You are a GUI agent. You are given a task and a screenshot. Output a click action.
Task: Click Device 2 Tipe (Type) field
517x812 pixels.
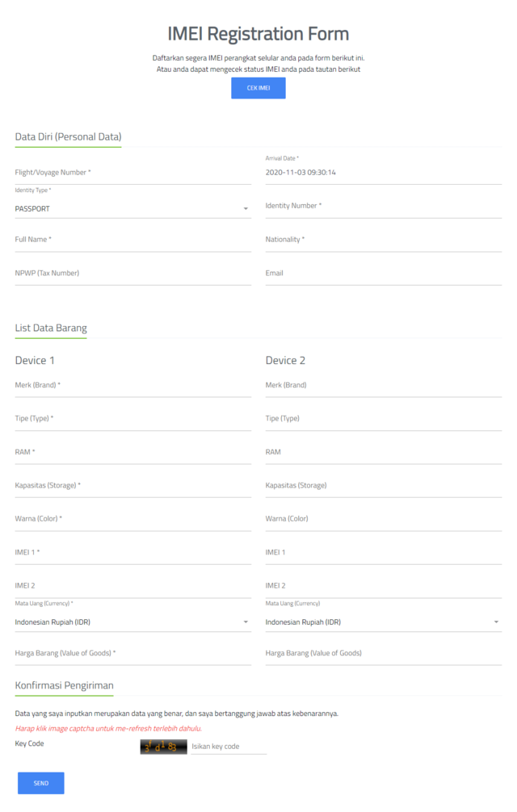(384, 418)
